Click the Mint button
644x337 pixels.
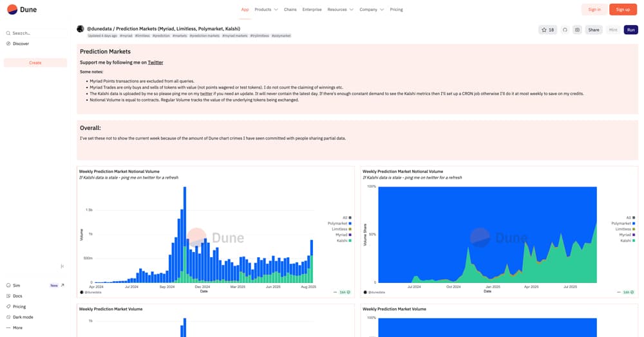[x=613, y=30]
